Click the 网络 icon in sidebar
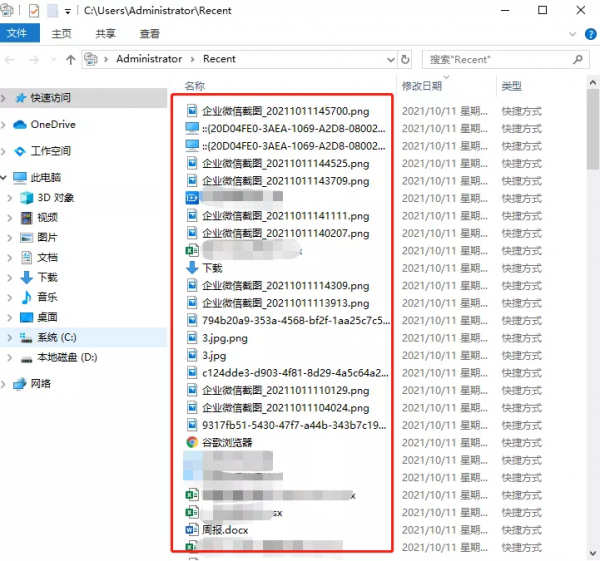Image resolution: width=600 pixels, height=561 pixels. pyautogui.click(x=20, y=384)
